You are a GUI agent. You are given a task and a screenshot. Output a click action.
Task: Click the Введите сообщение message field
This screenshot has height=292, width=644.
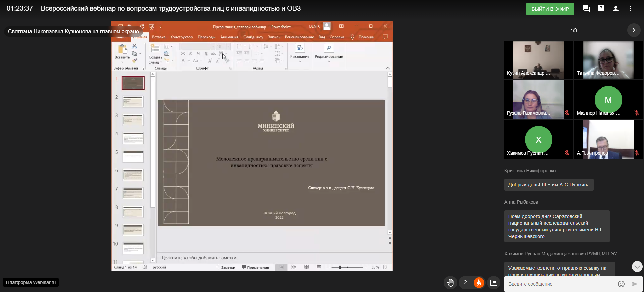click(560, 284)
